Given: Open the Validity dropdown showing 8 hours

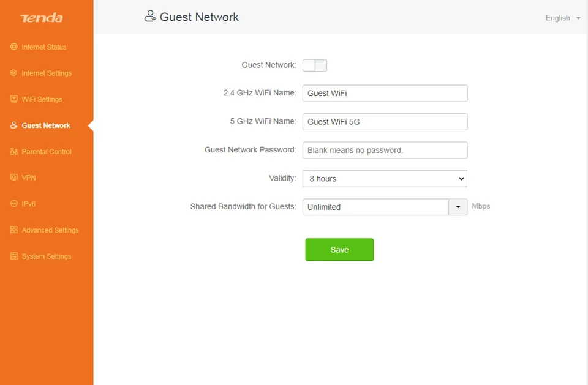Looking at the screenshot, I should [385, 179].
